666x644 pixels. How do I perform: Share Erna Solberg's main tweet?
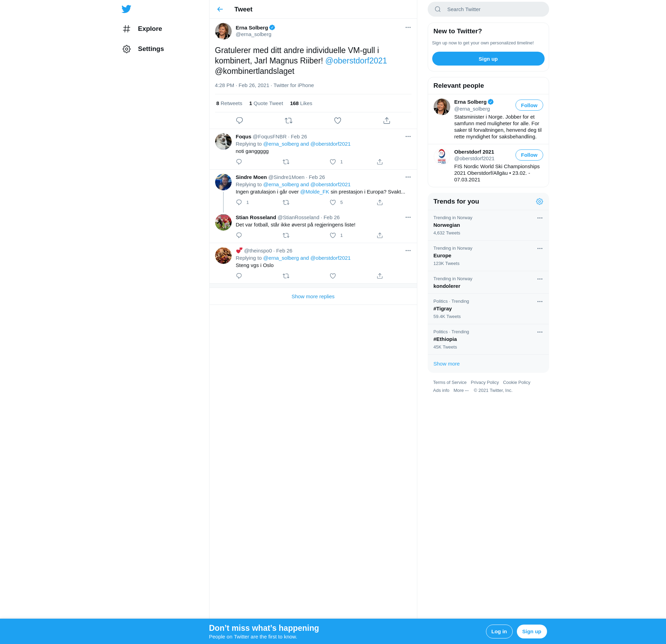[387, 121]
